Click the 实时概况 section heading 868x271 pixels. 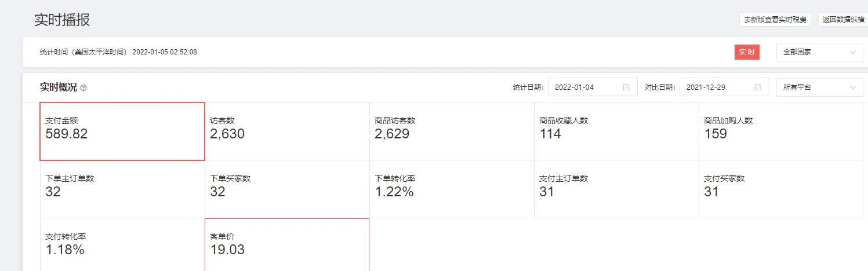coord(58,87)
